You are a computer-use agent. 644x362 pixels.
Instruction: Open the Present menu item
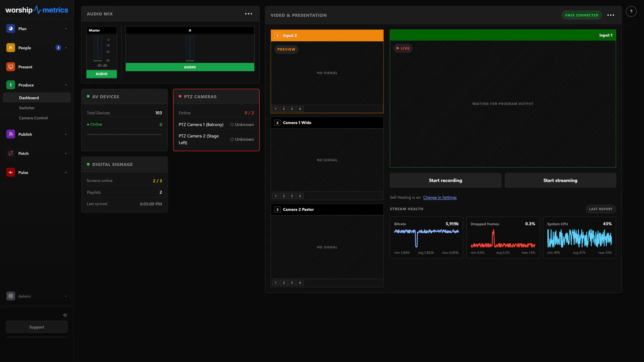click(37, 67)
